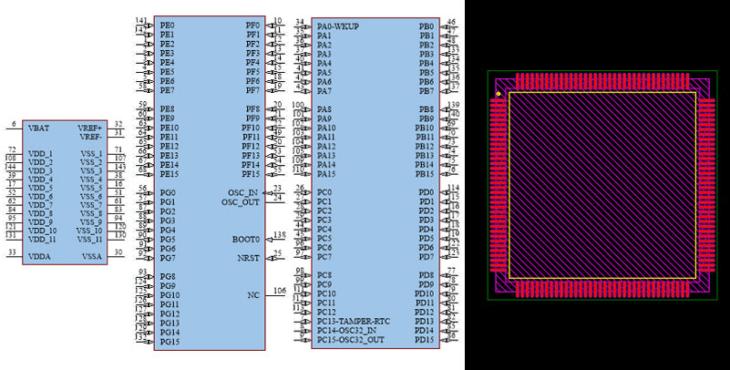Select the PF10 pin label
730x370 pixels.
tap(250, 128)
